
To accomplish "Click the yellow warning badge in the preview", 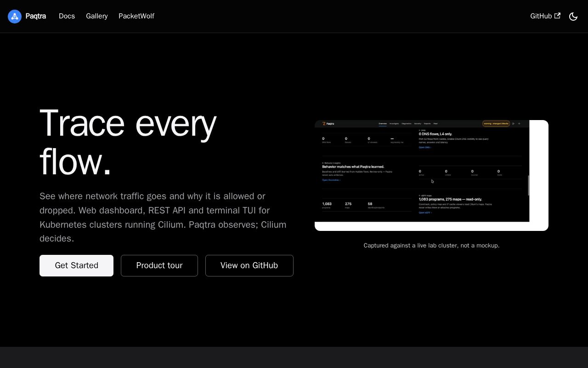I will 496,124.
